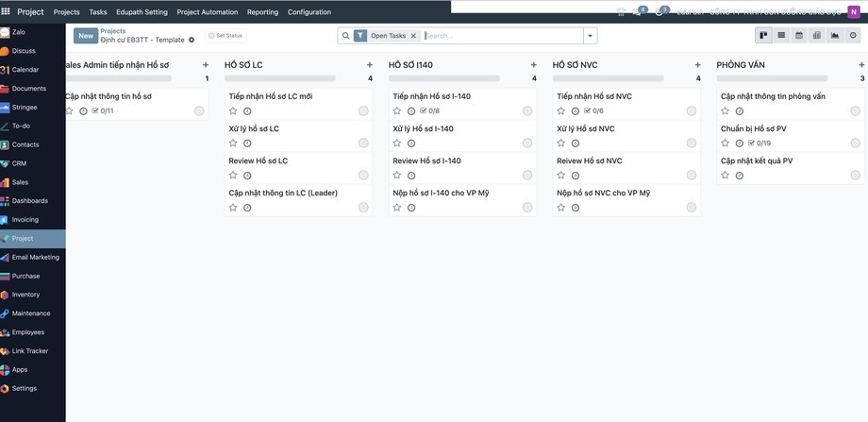Open Settings from the sidebar
The height and width of the screenshot is (422, 868).
33,389
